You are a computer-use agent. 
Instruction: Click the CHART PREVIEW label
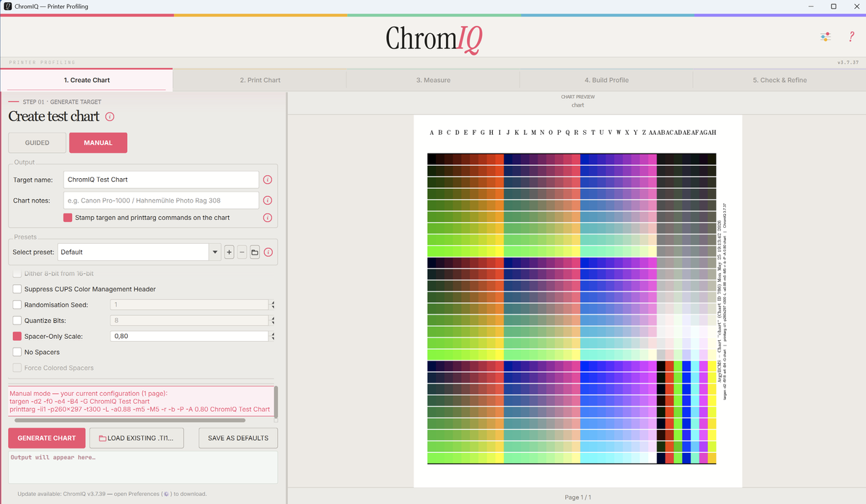click(x=577, y=97)
